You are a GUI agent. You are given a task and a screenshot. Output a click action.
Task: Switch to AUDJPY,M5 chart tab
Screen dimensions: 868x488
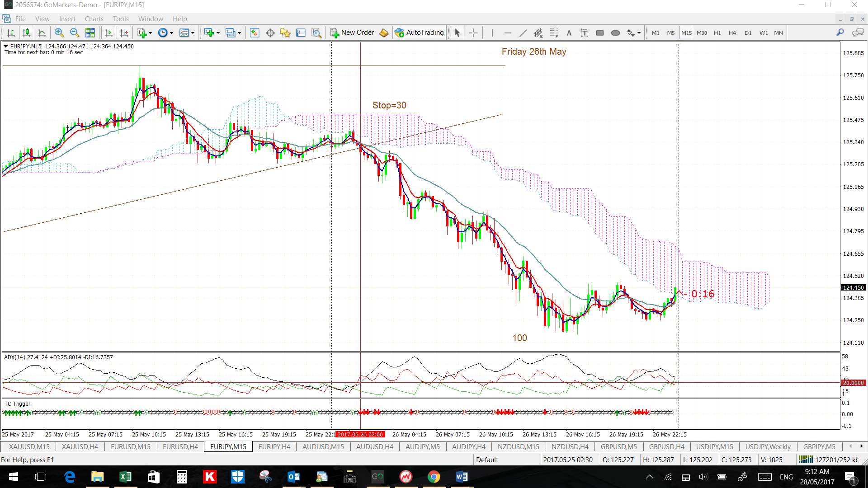422,446
